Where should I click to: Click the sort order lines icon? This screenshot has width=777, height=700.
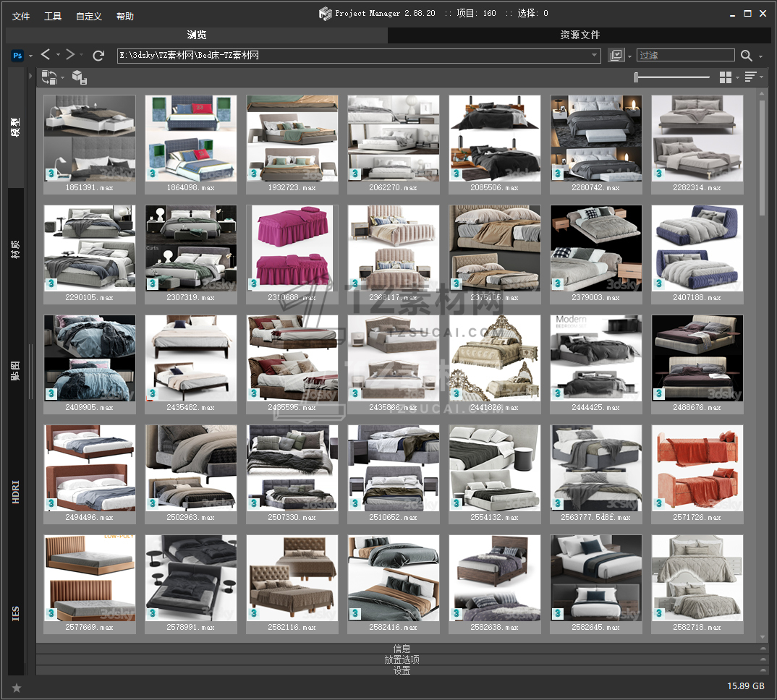coord(750,77)
